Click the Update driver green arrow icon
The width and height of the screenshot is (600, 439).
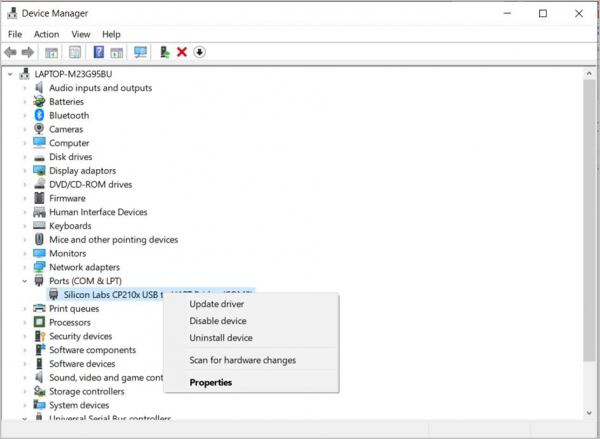point(165,52)
